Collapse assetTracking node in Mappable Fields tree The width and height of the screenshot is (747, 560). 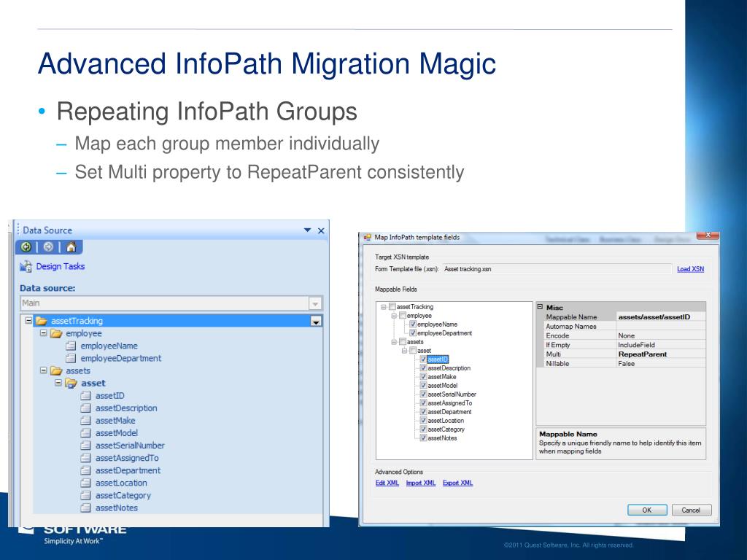click(384, 307)
